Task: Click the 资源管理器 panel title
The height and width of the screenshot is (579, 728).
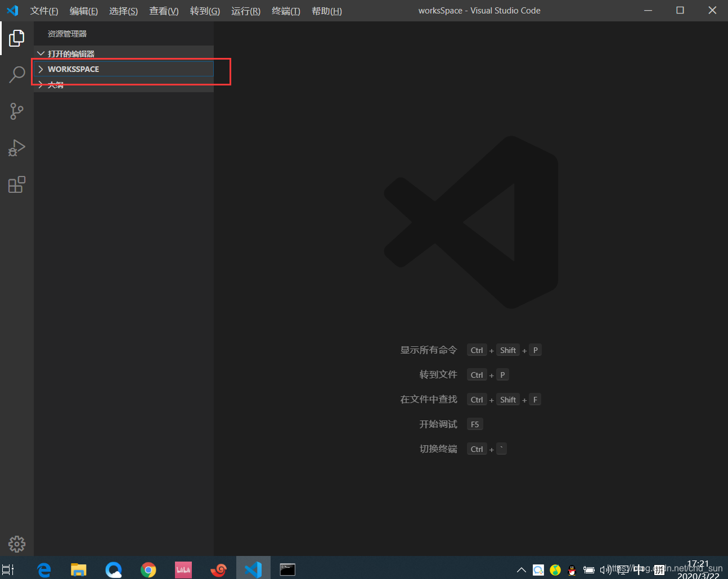Action: (x=67, y=34)
